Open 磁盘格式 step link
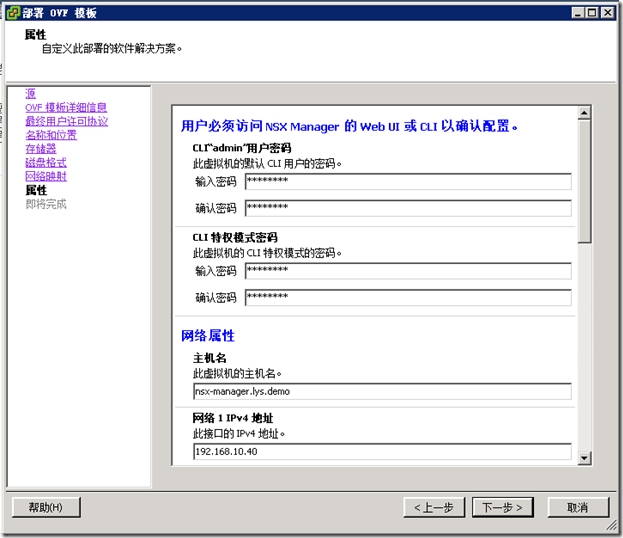 point(46,163)
